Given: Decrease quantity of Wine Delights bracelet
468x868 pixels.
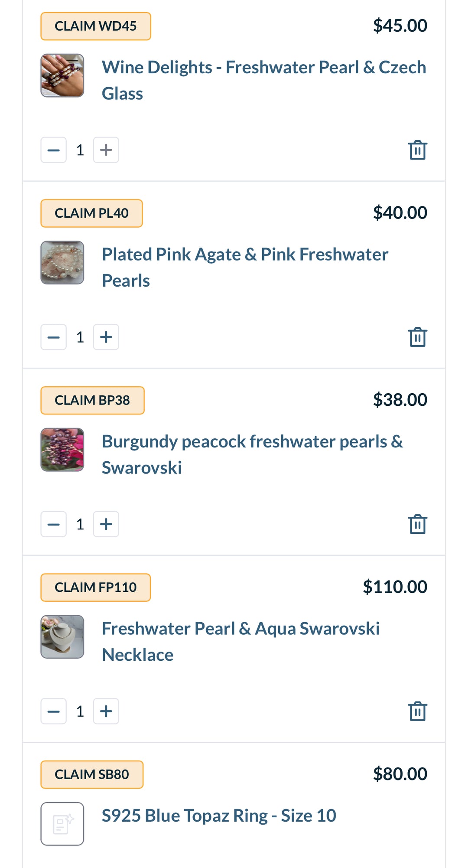Looking at the screenshot, I should (x=54, y=150).
